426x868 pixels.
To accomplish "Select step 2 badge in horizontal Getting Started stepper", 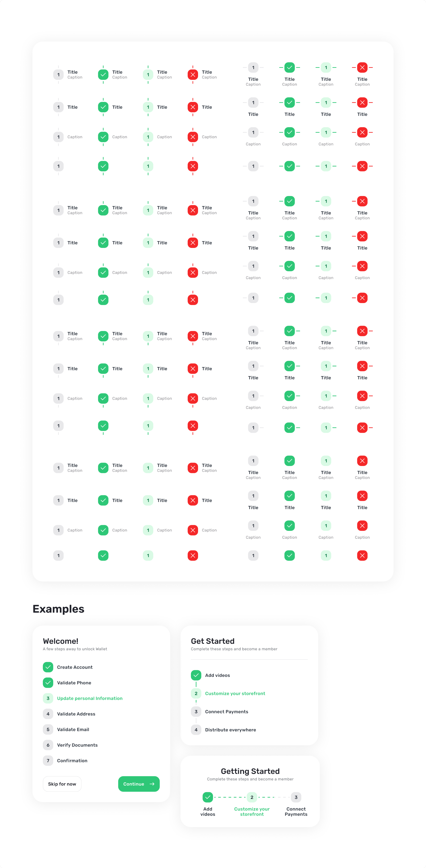I will coord(252,797).
